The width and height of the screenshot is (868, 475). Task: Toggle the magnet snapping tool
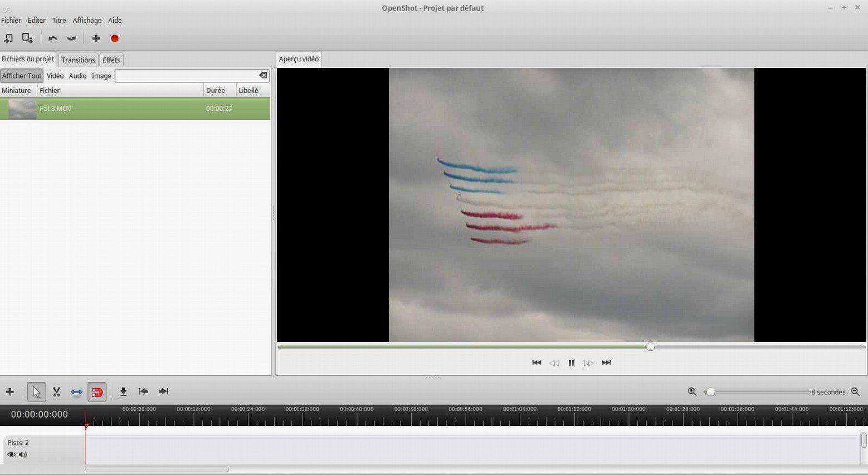point(97,392)
